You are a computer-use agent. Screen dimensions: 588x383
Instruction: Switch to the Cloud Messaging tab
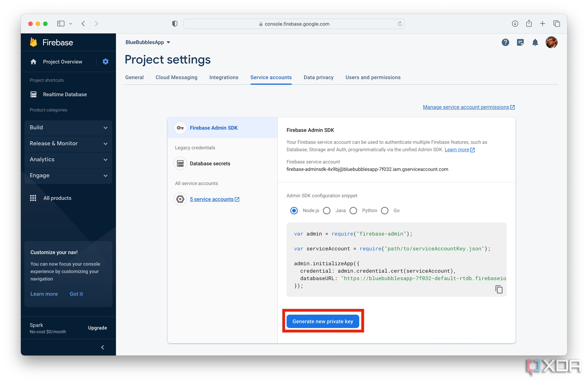[x=176, y=77]
